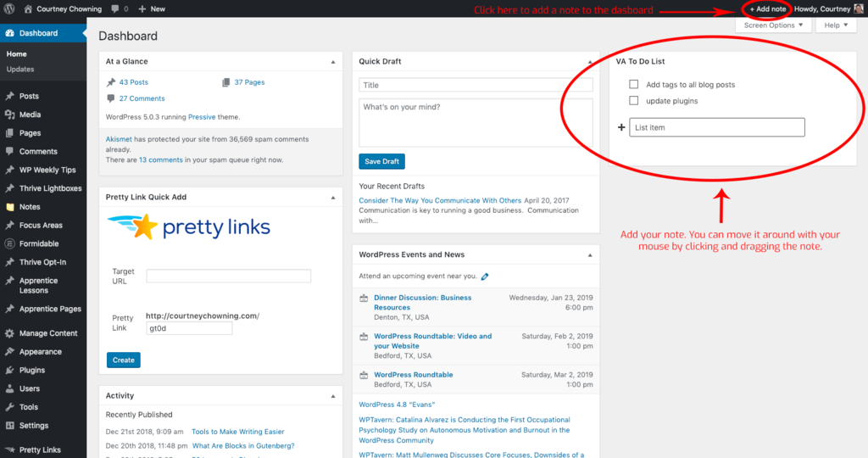This screenshot has width=868, height=458.
Task: Click the Thrive Lightboxes pin icon
Action: click(x=9, y=188)
